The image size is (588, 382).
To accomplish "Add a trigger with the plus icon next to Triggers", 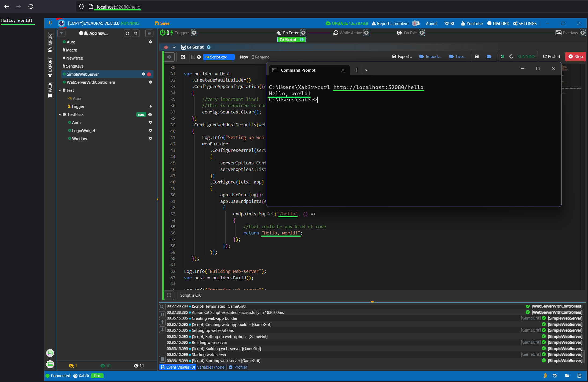I will [x=194, y=33].
